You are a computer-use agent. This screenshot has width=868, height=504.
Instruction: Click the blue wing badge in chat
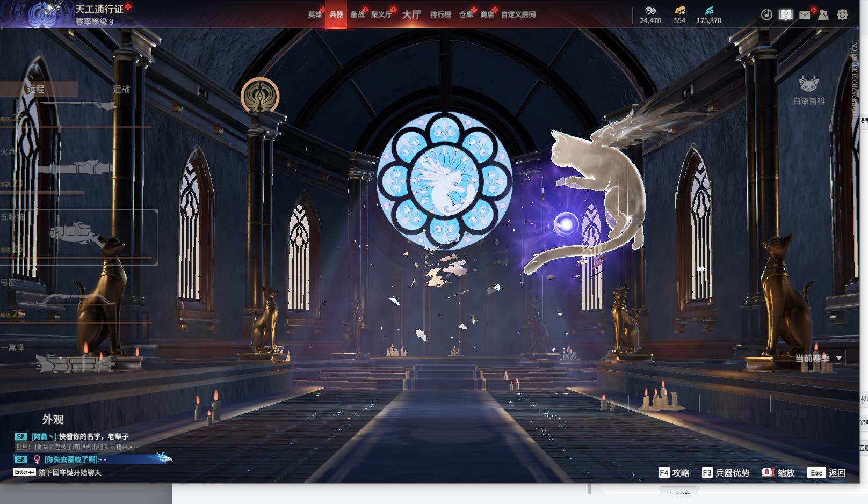tap(163, 457)
